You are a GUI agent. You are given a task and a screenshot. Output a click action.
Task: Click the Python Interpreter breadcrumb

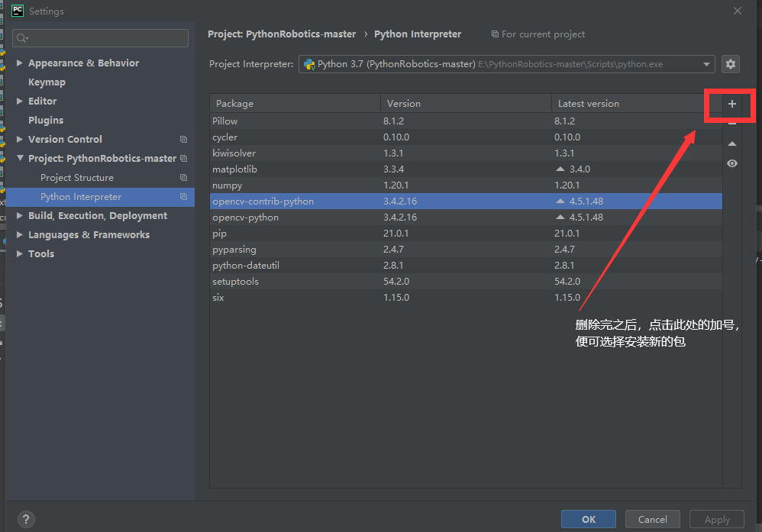click(417, 34)
